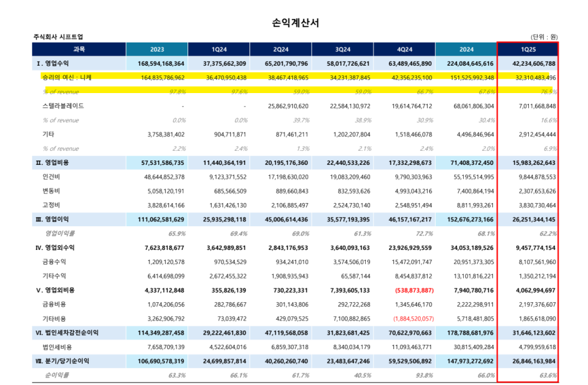Click the Ⅶ. 분기/당기순이익 row label
This screenshot has height=385, width=588.
coord(62,361)
